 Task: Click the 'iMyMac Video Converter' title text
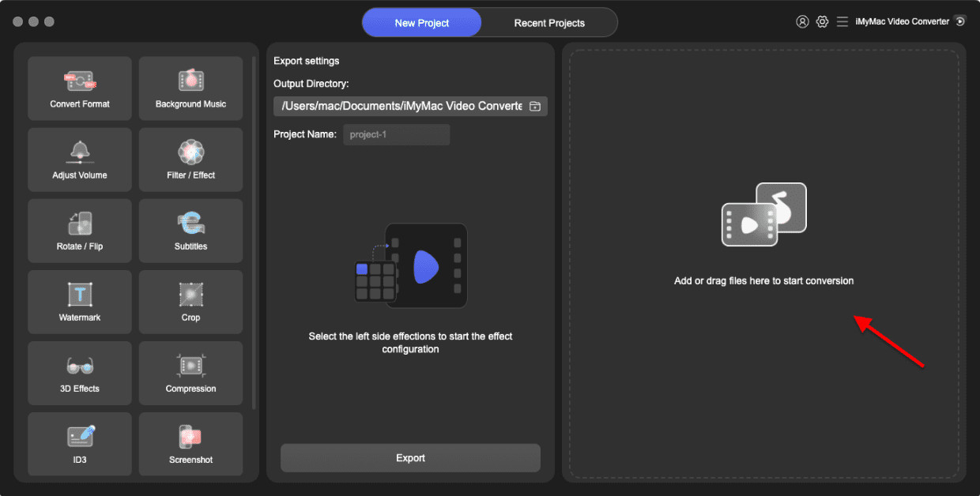[x=902, y=21]
